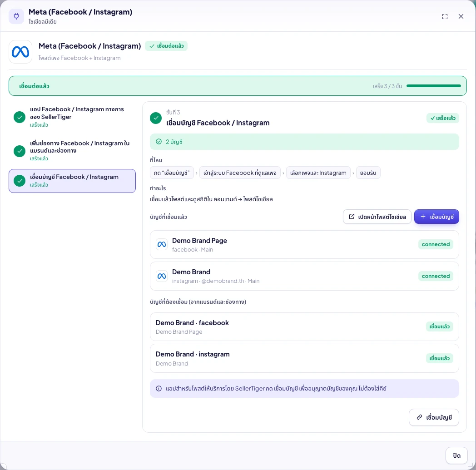This screenshot has height=470, width=476.
Task: Click the purple + เชื่อมบัญชี button
Action: pos(436,217)
